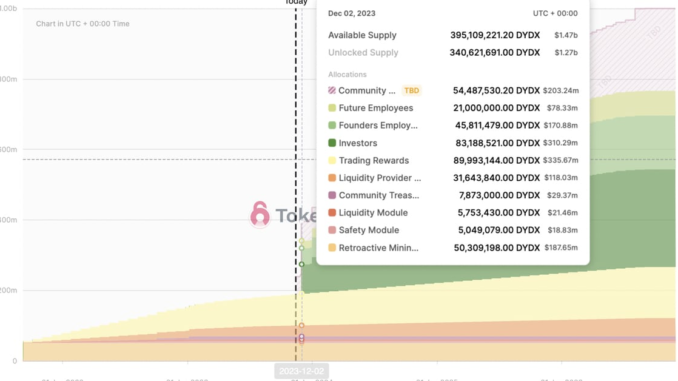Click the 31,643,840.00 DYDX amount
Image resolution: width=678 pixels, height=381 pixels.
(x=497, y=178)
